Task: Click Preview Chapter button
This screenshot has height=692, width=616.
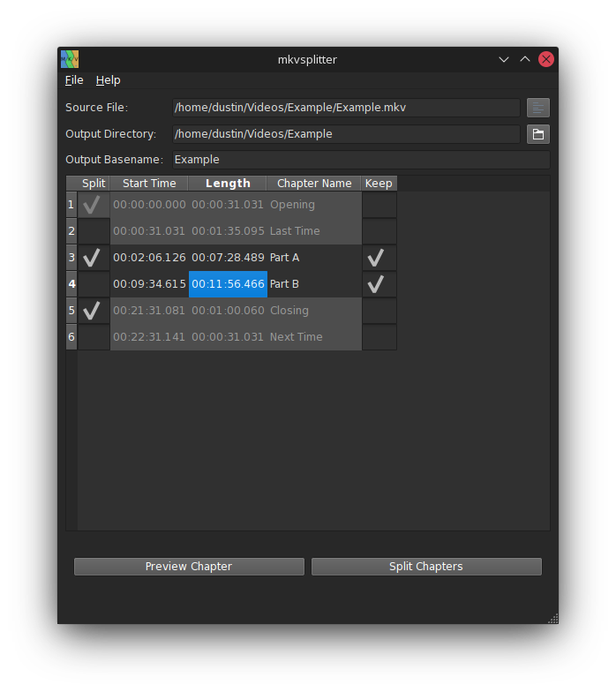Action: click(x=189, y=567)
